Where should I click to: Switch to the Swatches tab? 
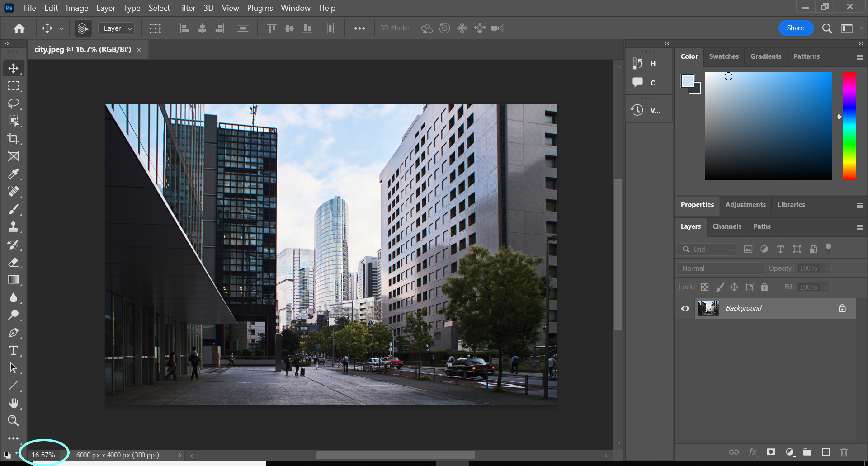coord(724,56)
